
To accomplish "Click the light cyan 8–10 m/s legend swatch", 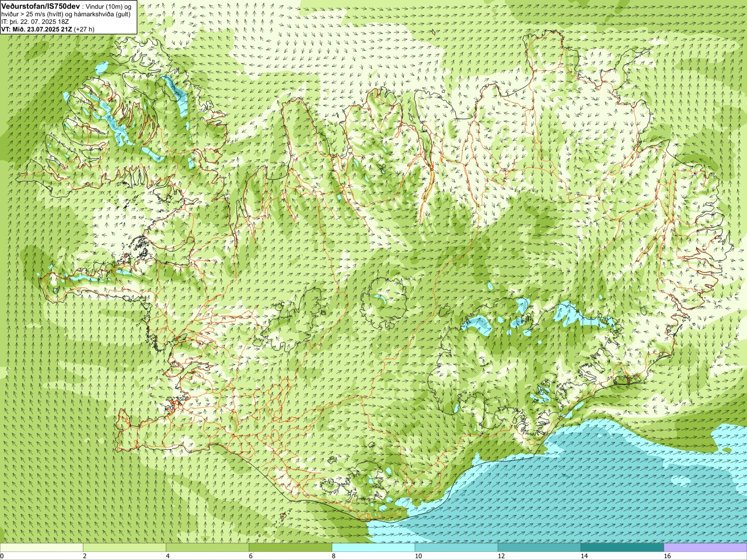I will click(373, 548).
